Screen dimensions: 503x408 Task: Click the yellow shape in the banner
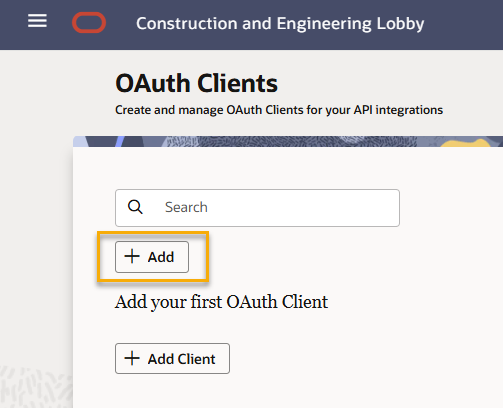[465, 143]
